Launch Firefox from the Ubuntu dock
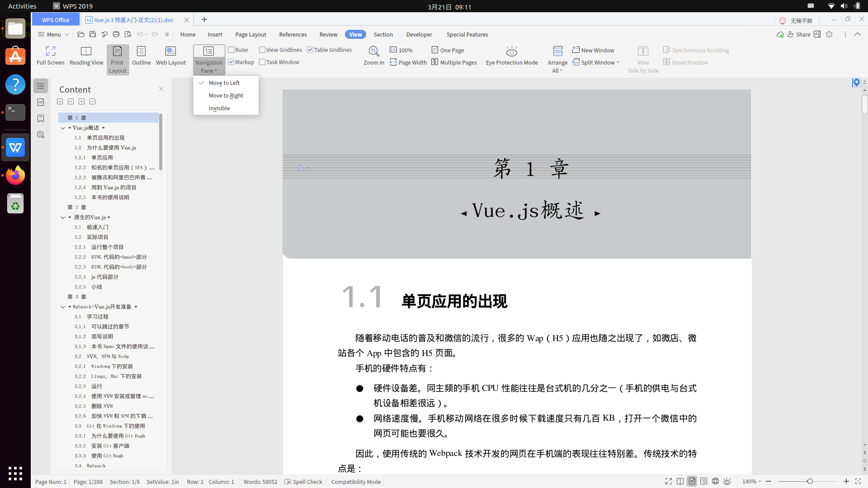The image size is (868, 488). (15, 175)
